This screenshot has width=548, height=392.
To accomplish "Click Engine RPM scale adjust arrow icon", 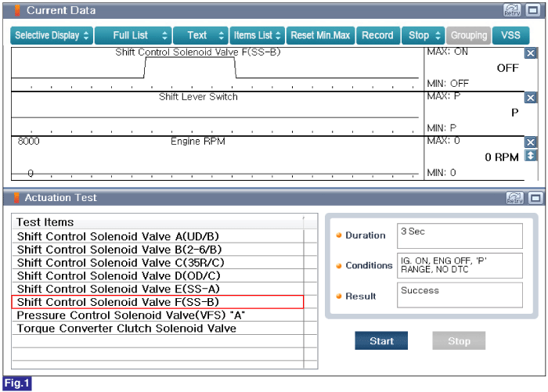I will (x=531, y=156).
